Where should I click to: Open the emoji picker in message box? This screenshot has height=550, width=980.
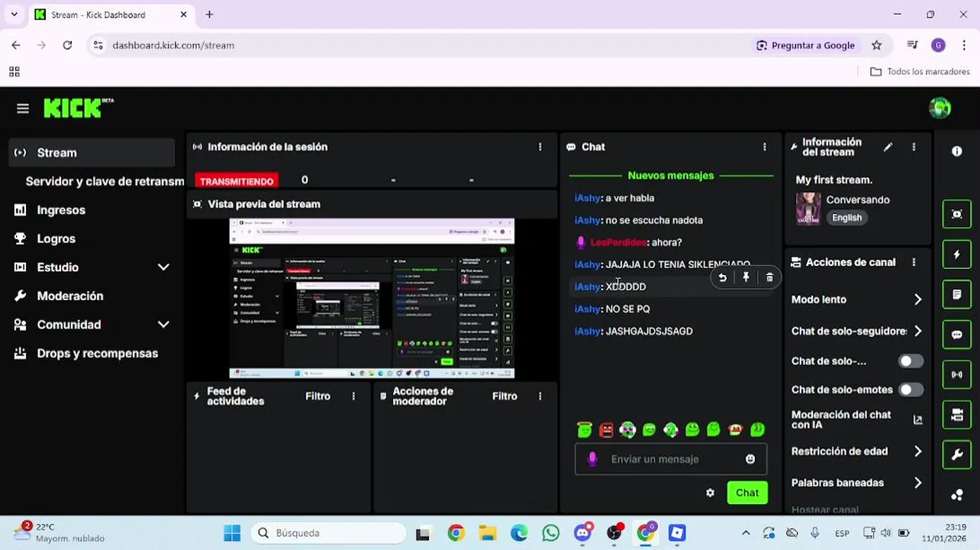pos(750,459)
